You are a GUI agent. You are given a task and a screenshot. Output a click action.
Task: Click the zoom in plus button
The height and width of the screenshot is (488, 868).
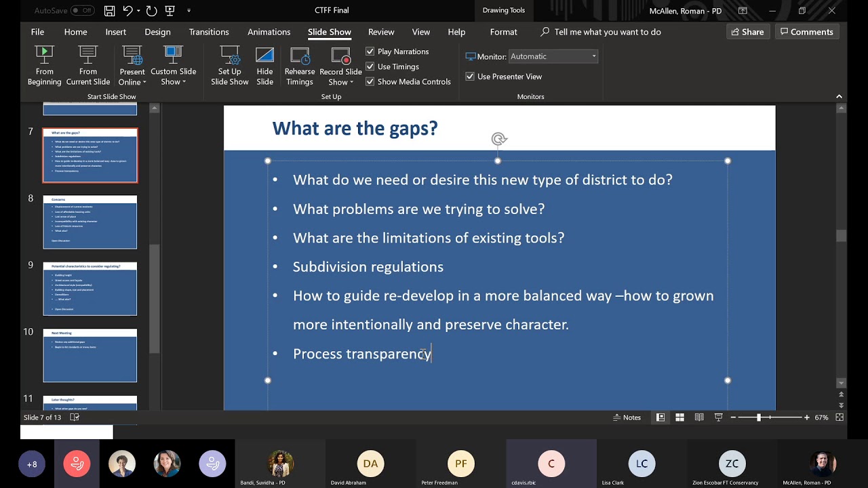pyautogui.click(x=806, y=418)
